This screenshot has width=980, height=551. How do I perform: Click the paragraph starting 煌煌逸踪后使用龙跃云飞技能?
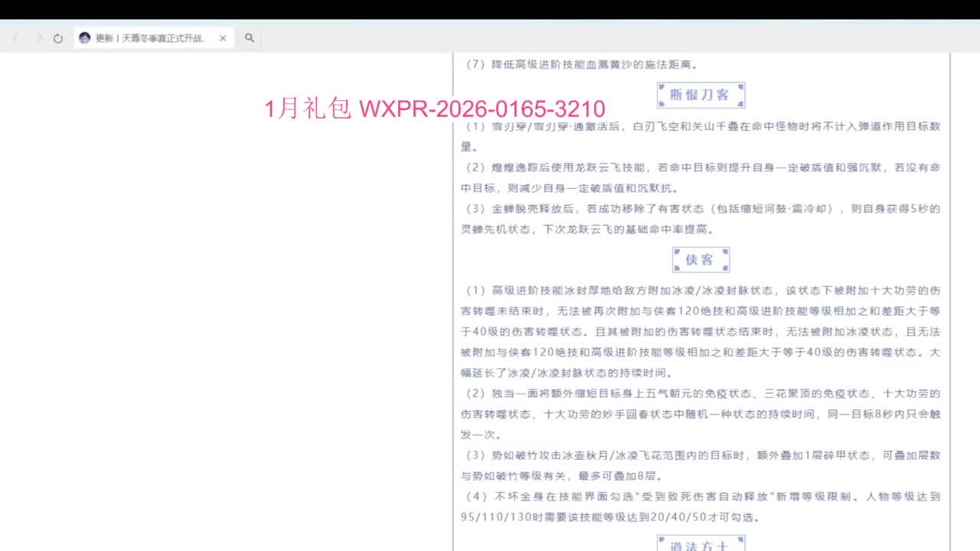click(x=701, y=178)
